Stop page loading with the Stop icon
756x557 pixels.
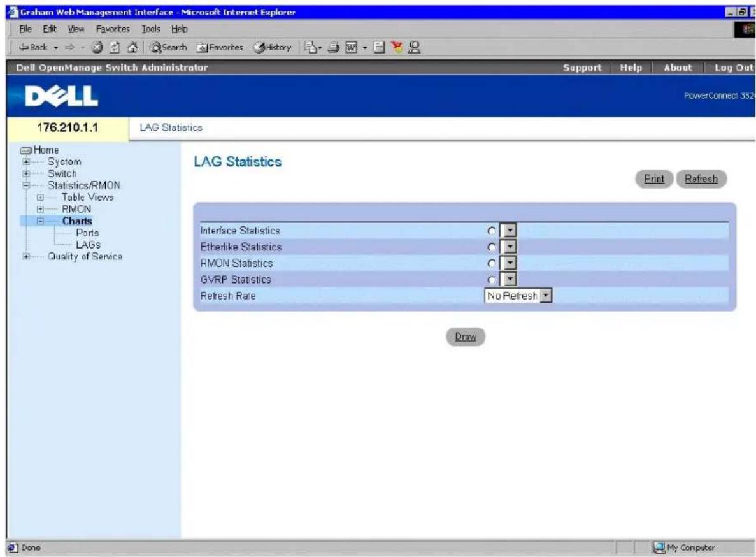click(97, 47)
